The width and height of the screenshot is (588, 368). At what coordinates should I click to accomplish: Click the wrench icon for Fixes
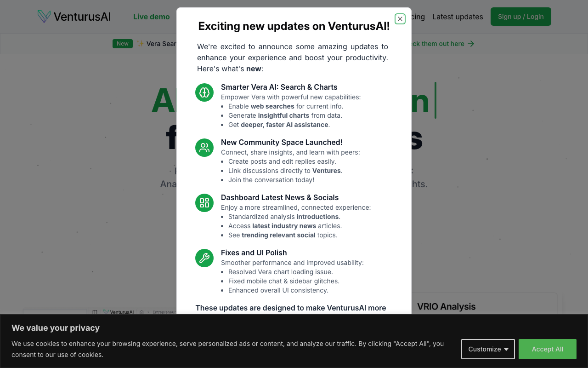click(204, 258)
